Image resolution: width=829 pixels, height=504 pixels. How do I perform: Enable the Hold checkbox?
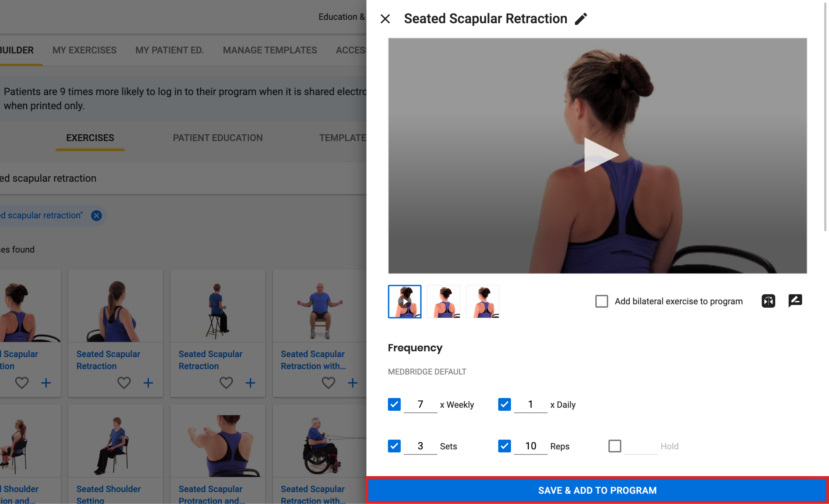click(x=614, y=446)
